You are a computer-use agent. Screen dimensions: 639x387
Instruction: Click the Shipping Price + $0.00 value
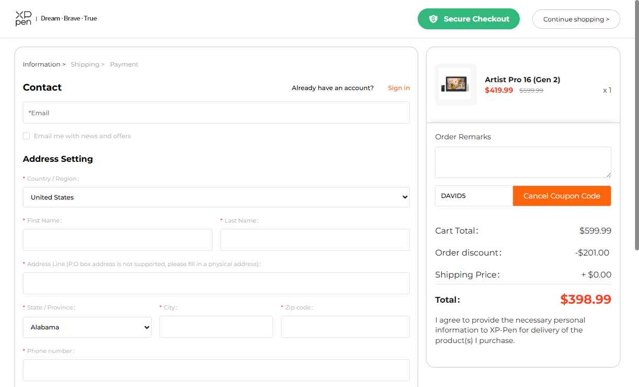point(596,275)
